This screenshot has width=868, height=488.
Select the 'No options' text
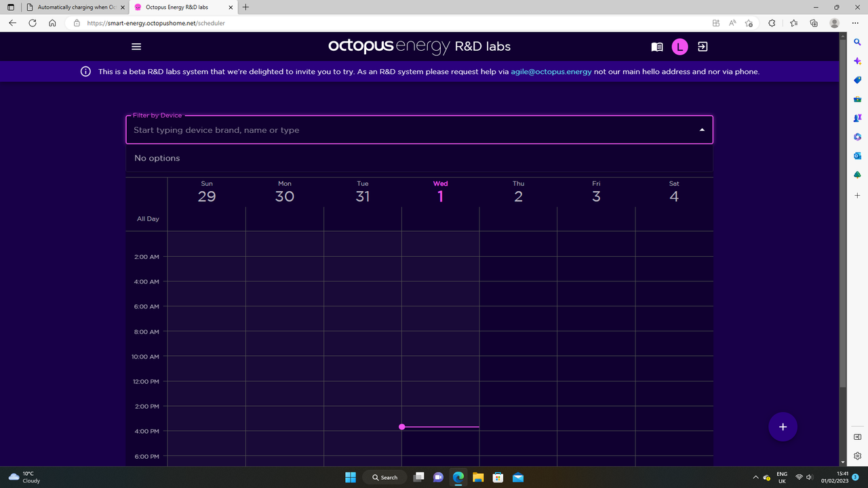click(157, 158)
